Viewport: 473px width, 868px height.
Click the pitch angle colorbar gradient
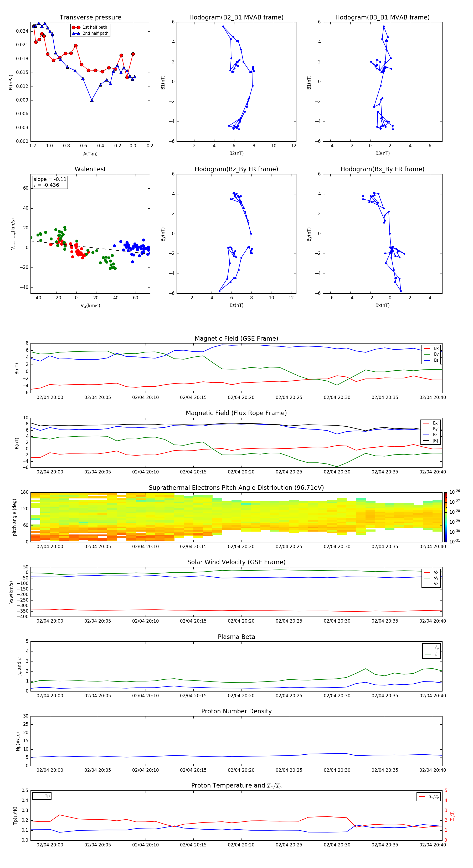pos(446,517)
